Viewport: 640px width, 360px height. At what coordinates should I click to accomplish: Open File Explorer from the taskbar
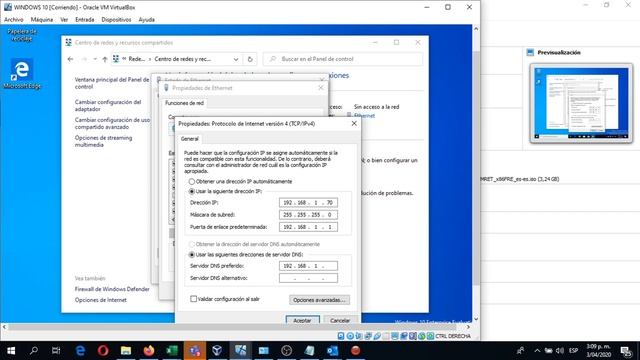coord(126,351)
